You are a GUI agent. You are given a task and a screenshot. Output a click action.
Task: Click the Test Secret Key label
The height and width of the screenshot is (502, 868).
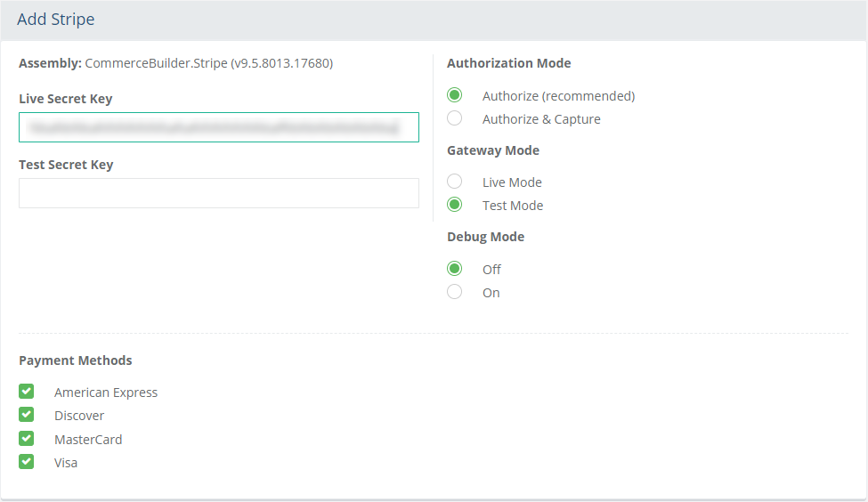tap(66, 165)
